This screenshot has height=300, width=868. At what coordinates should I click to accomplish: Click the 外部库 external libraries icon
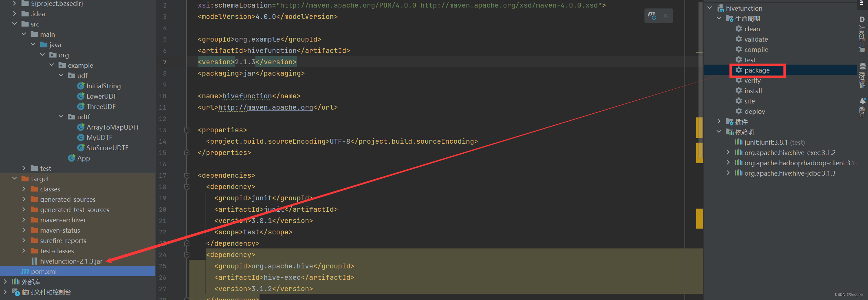click(x=16, y=282)
